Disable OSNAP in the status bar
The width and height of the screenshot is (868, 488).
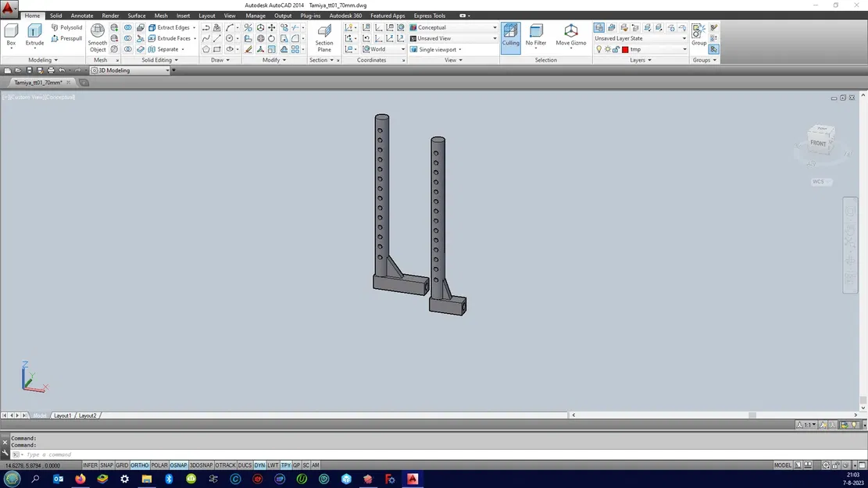(x=179, y=465)
